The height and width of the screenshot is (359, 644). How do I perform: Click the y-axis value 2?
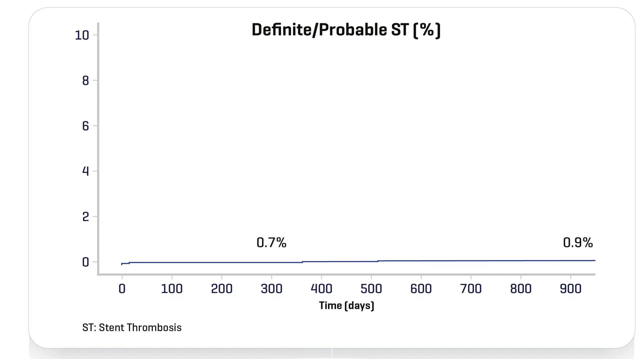click(x=86, y=217)
